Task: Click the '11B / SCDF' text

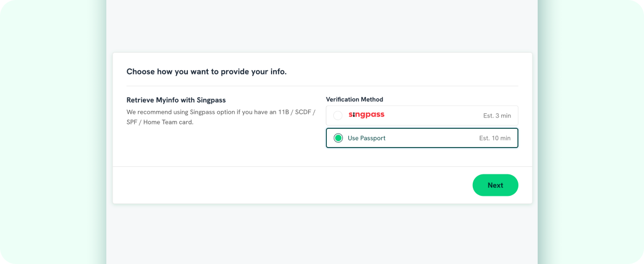Action: click(294, 112)
